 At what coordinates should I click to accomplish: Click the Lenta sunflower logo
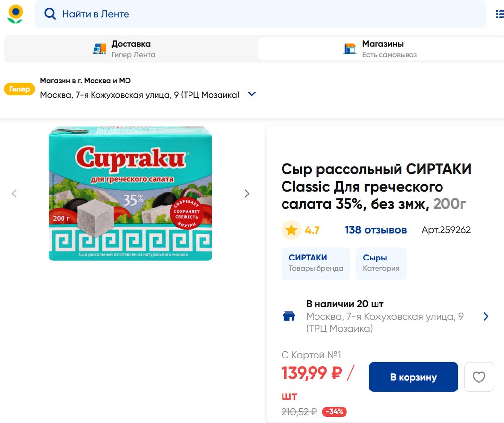15,14
